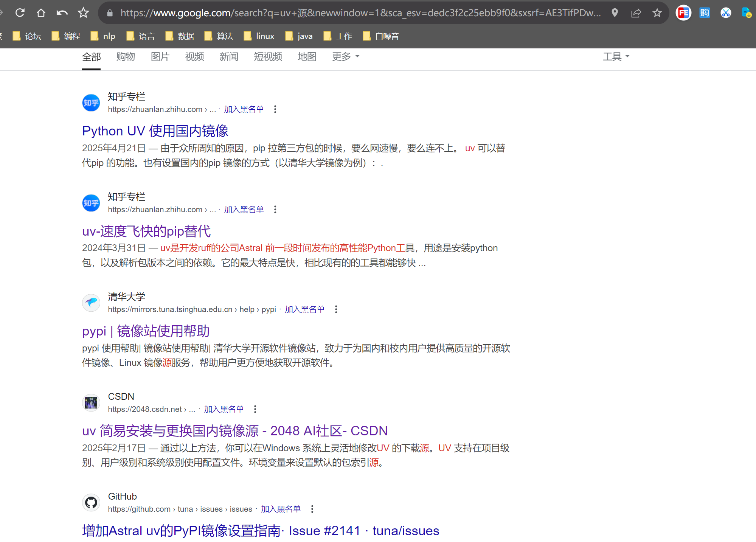This screenshot has width=756, height=542.
Task: Click the Zhihu favicon next to 知乎专栏
Action: click(x=91, y=102)
